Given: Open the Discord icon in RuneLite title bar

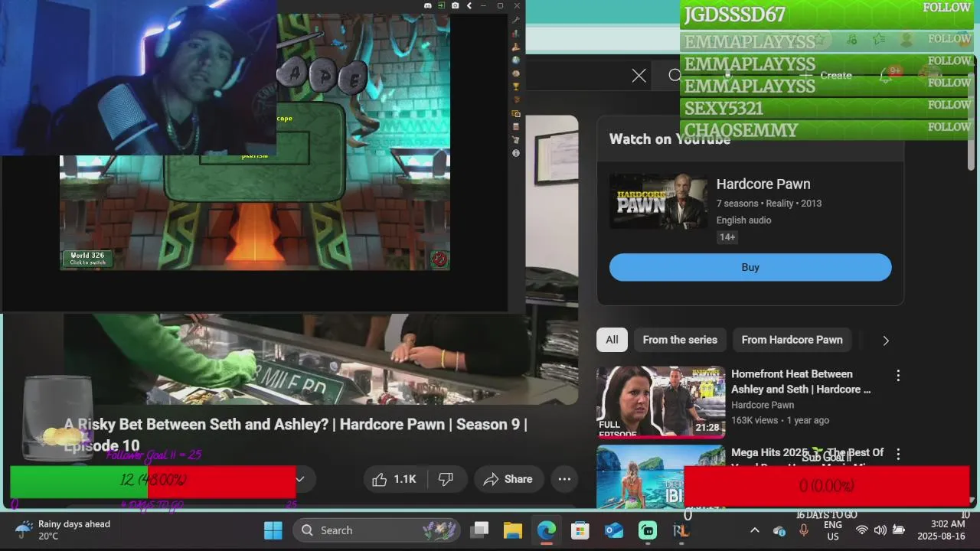Looking at the screenshot, I should coord(428,5).
